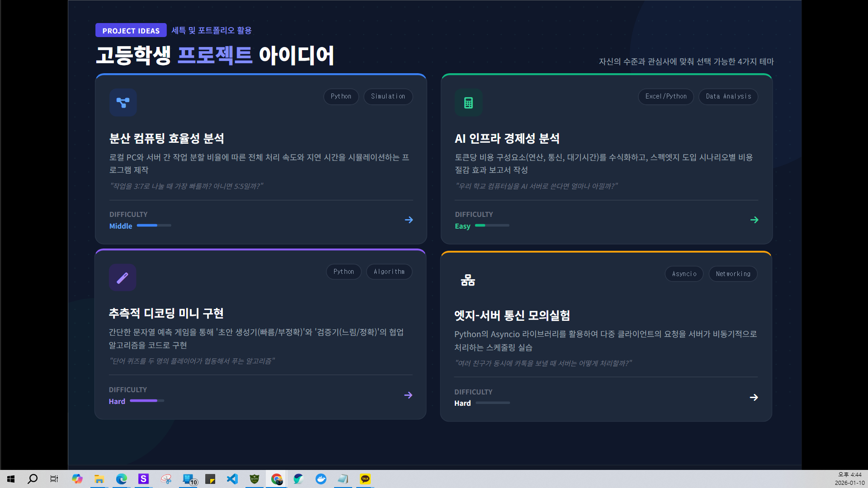Click the edge-server network topology icon
The height and width of the screenshot is (488, 868).
pyautogui.click(x=468, y=280)
